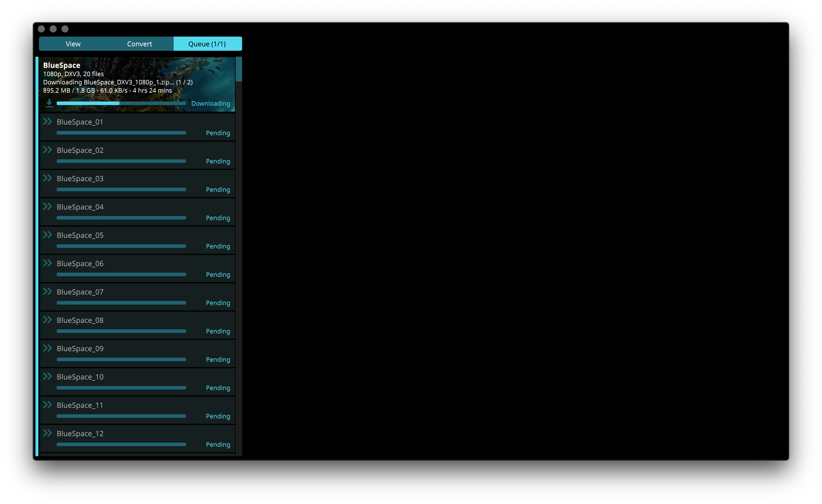
Task: Click double-chevron icon beside BlueSpace_05
Action: coord(47,235)
